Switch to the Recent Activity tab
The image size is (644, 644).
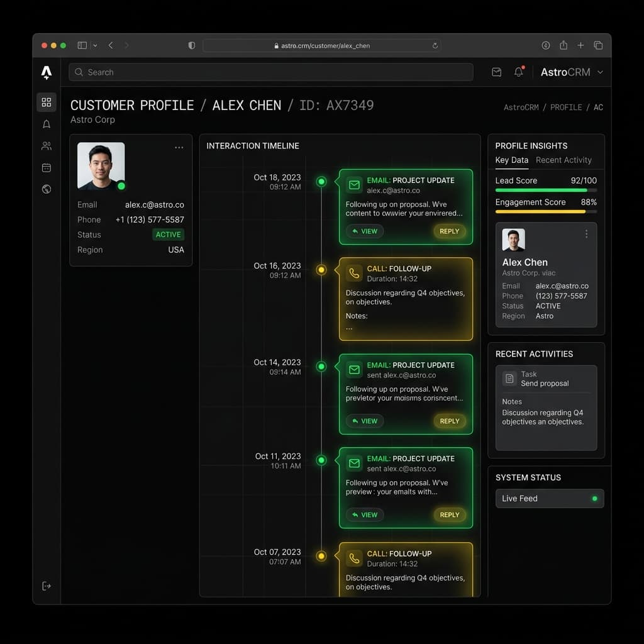(563, 160)
